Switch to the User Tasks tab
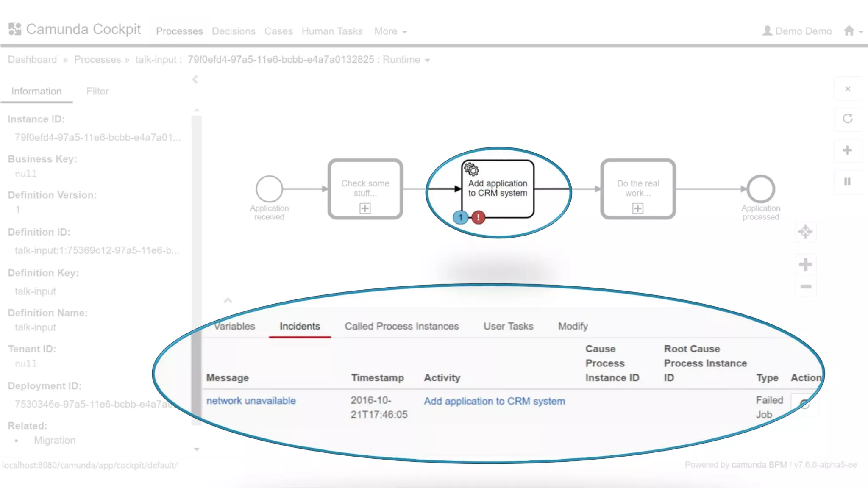The height and width of the screenshot is (488, 868). [508, 326]
